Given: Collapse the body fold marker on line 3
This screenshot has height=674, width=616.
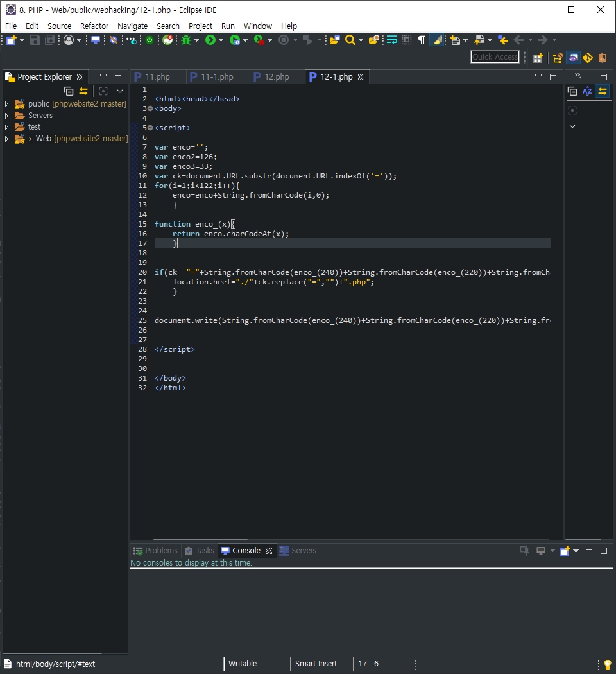Looking at the screenshot, I should (x=150, y=108).
